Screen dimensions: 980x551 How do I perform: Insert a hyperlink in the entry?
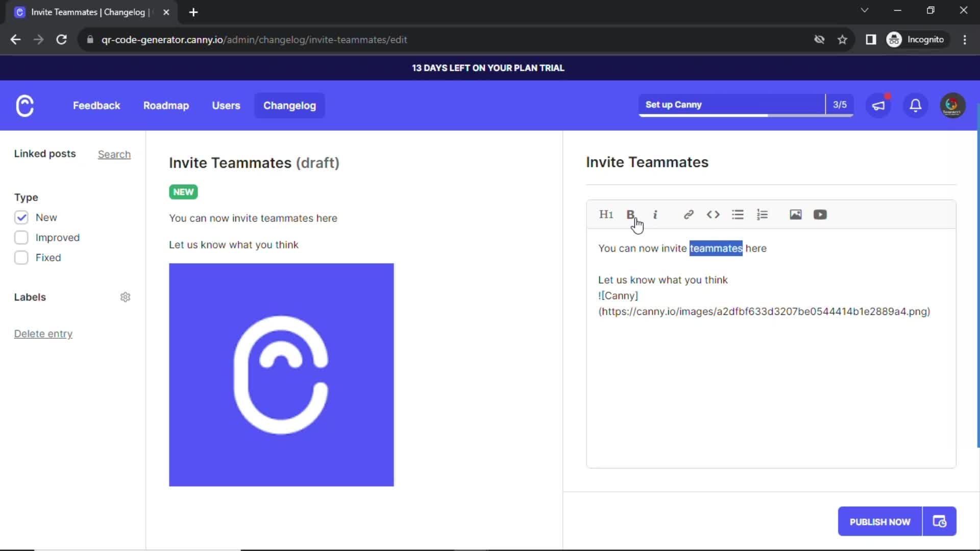(689, 214)
